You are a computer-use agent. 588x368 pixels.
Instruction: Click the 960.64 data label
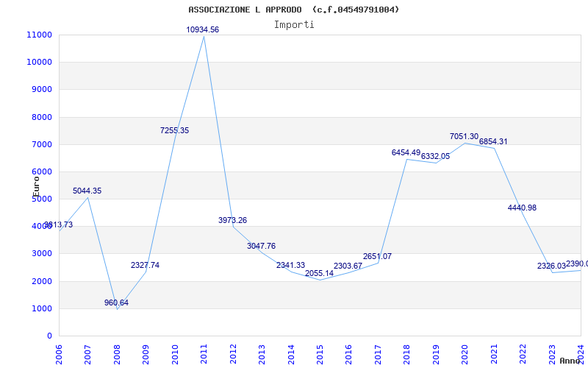116,302
